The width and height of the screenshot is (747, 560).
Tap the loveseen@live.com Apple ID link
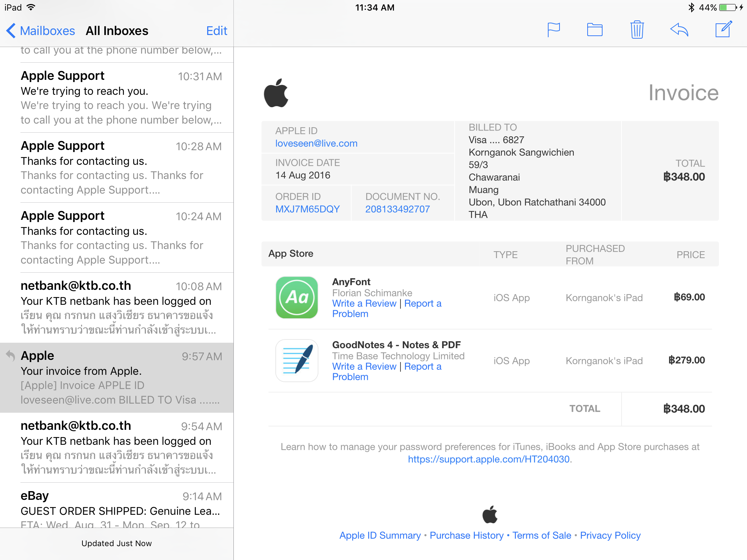tap(316, 143)
